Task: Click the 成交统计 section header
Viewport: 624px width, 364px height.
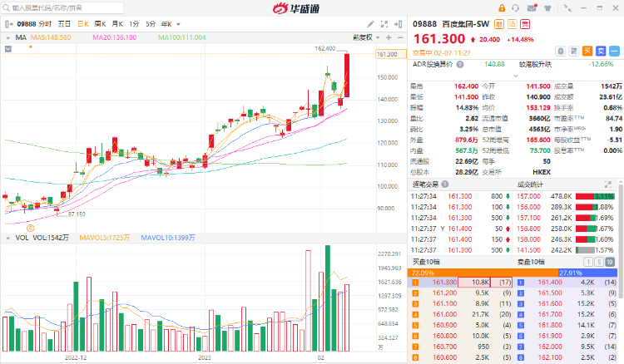Action: coord(530,184)
